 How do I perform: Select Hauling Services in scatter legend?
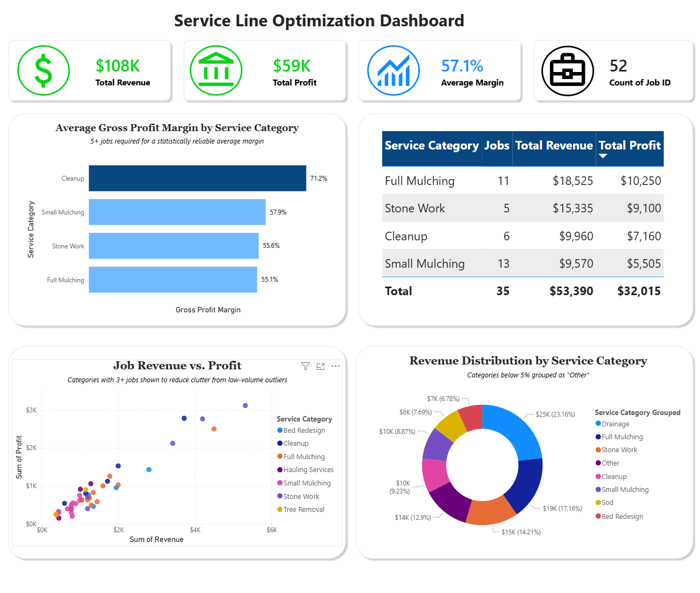point(305,470)
